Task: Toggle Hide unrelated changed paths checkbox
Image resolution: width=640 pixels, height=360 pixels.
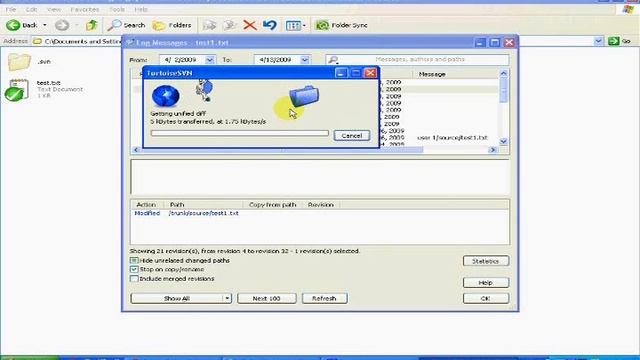Action: coord(134,260)
